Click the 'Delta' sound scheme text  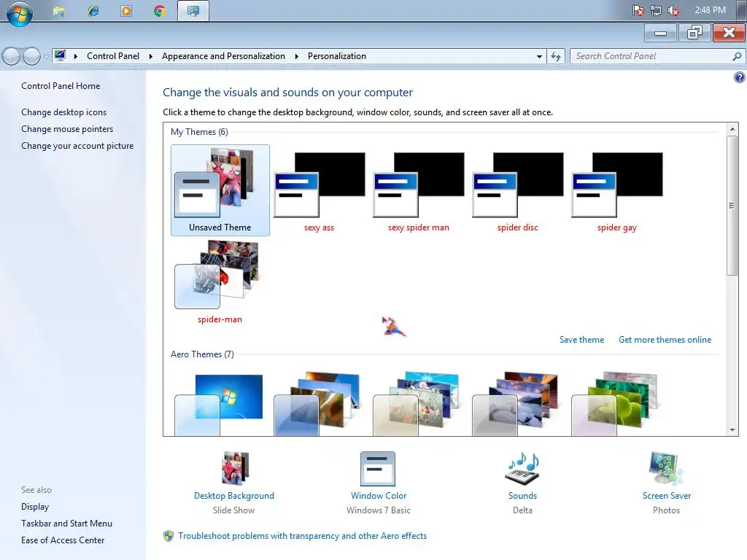click(x=522, y=510)
